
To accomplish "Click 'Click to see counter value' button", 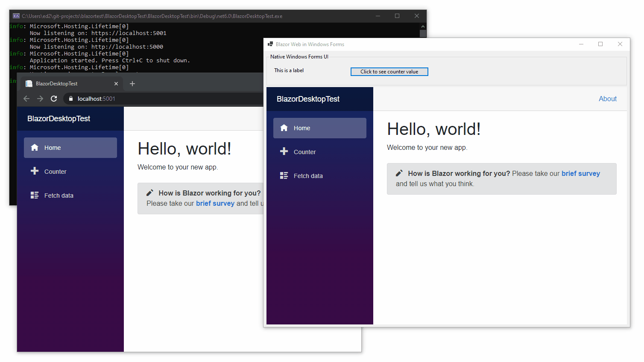I will tap(389, 72).
